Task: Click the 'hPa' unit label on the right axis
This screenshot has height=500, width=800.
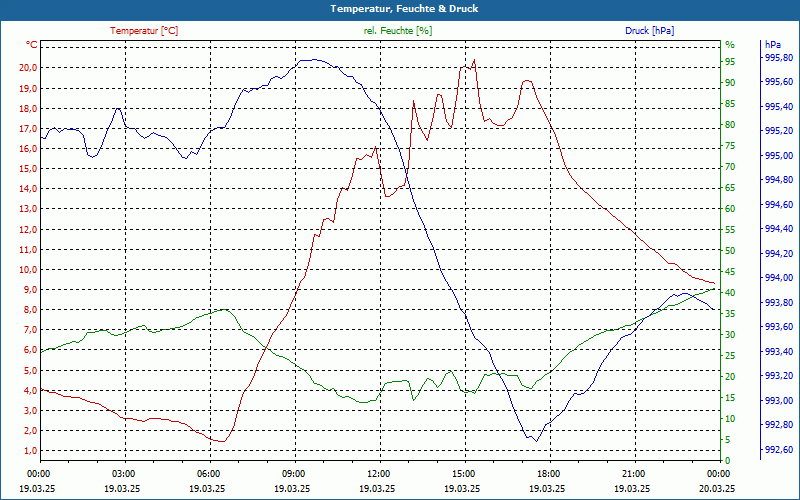Action: pos(772,45)
